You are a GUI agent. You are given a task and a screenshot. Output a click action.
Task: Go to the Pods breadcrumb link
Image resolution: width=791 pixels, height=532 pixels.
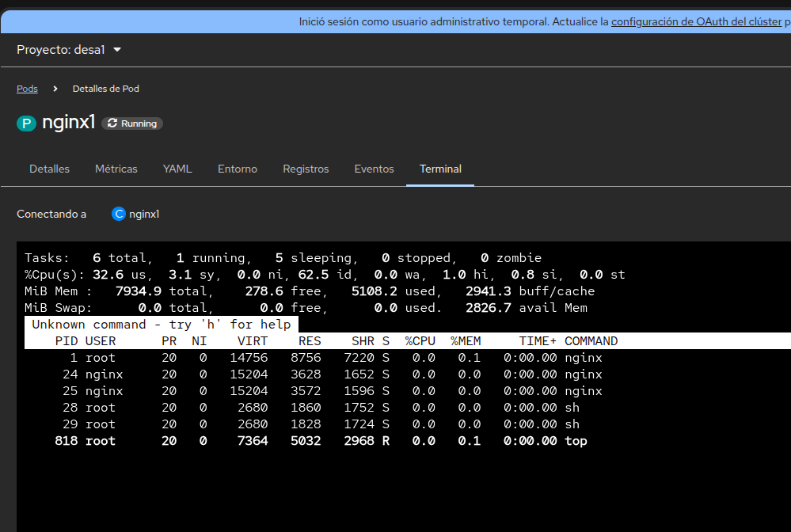coord(27,89)
